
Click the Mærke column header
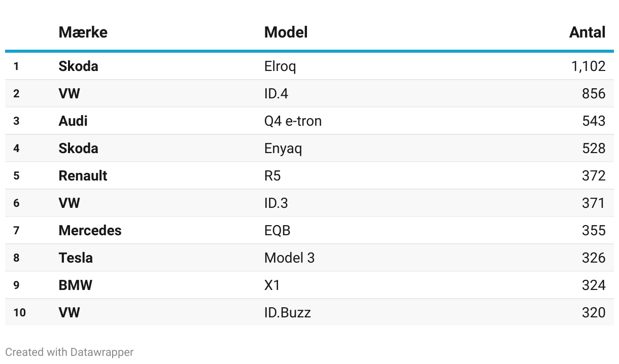83,32
